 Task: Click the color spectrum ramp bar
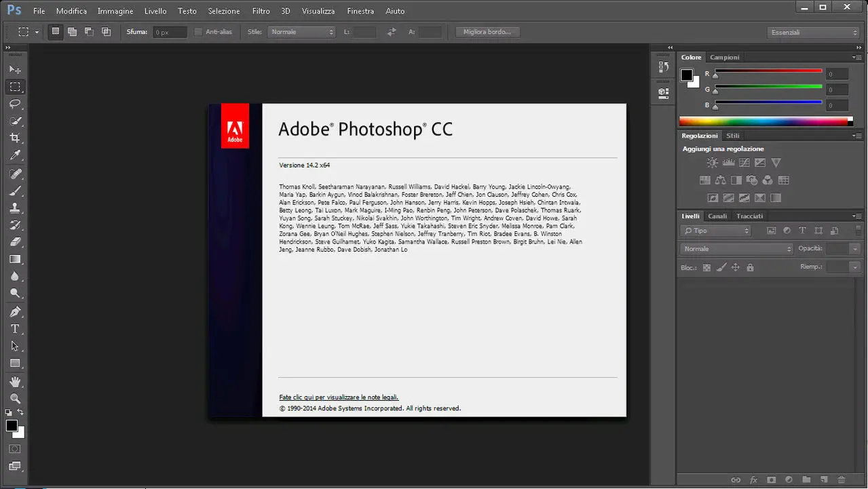(x=766, y=121)
